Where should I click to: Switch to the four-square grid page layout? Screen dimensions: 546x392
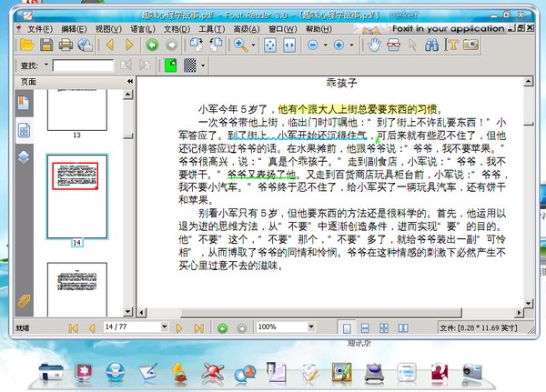tap(384, 328)
